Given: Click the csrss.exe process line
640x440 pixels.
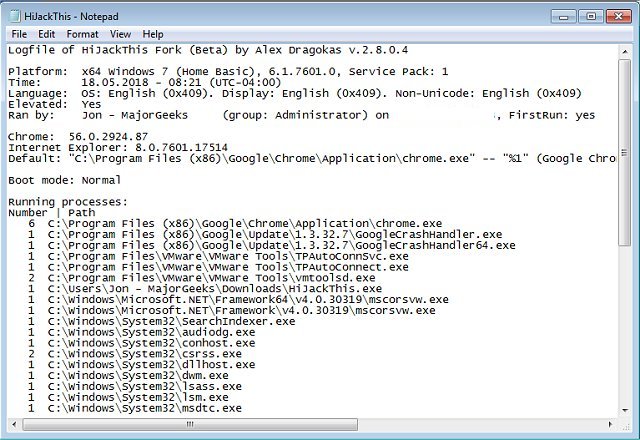Looking at the screenshot, I should point(135,354).
